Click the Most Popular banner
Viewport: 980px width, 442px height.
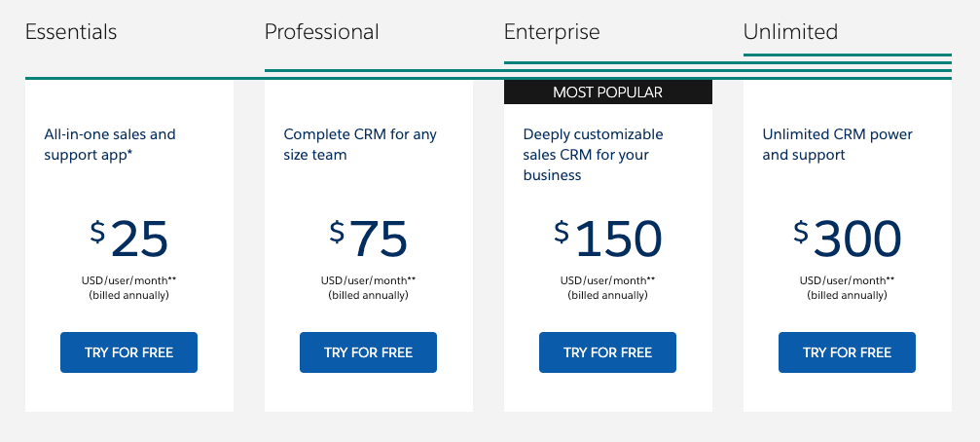(x=607, y=92)
